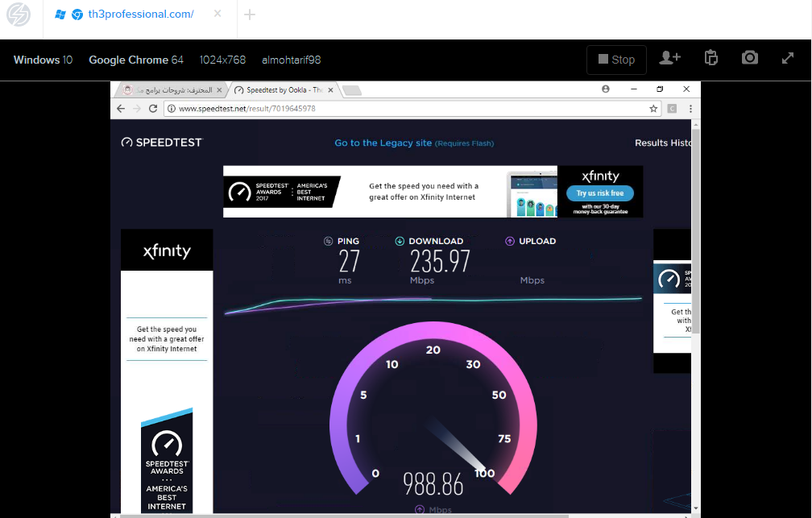Click the lightning bolt logo icon
812x518 pixels.
[x=19, y=15]
